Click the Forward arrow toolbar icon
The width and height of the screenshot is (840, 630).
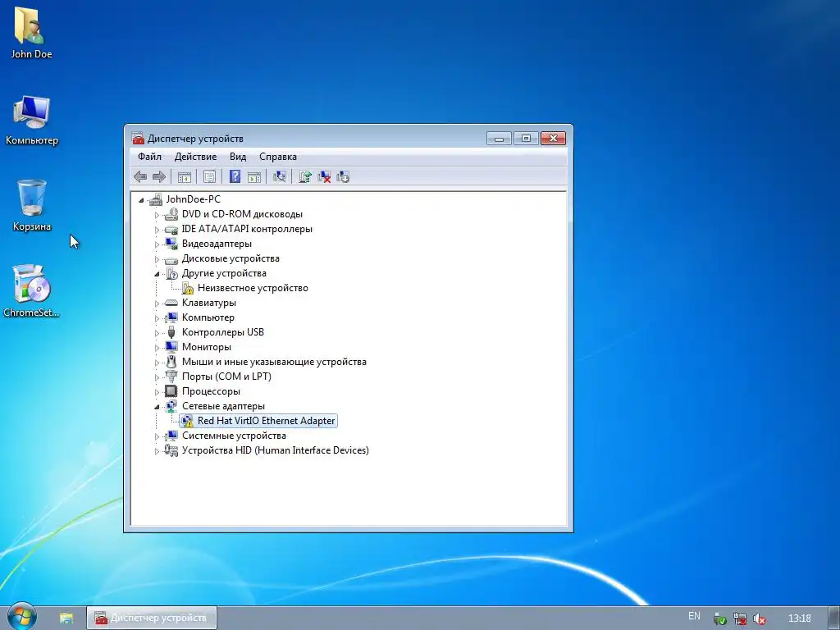(x=159, y=177)
